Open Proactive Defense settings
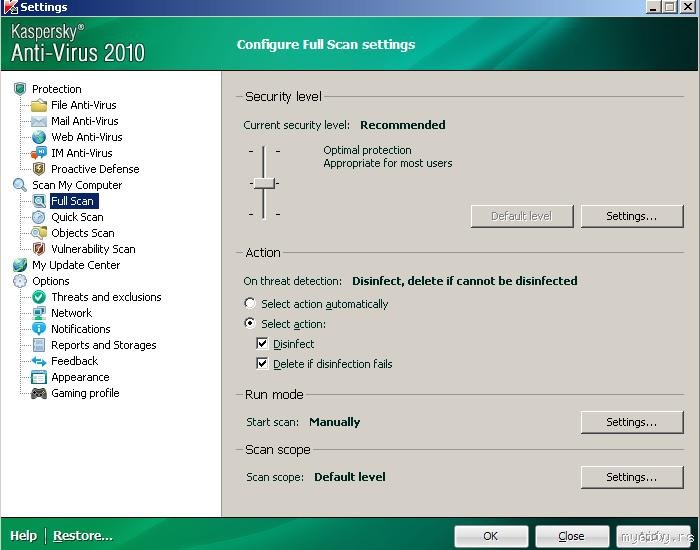 tap(95, 169)
